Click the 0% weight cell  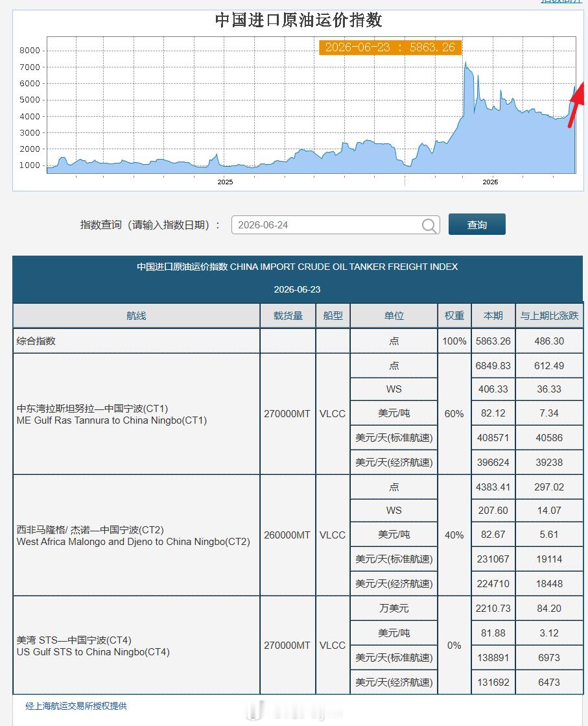click(x=454, y=646)
